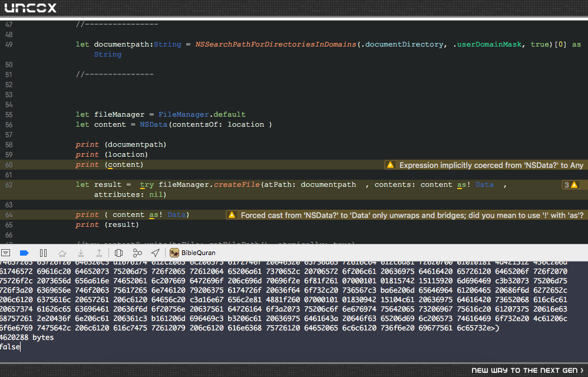Open the Simulate Location arrow

(156, 253)
